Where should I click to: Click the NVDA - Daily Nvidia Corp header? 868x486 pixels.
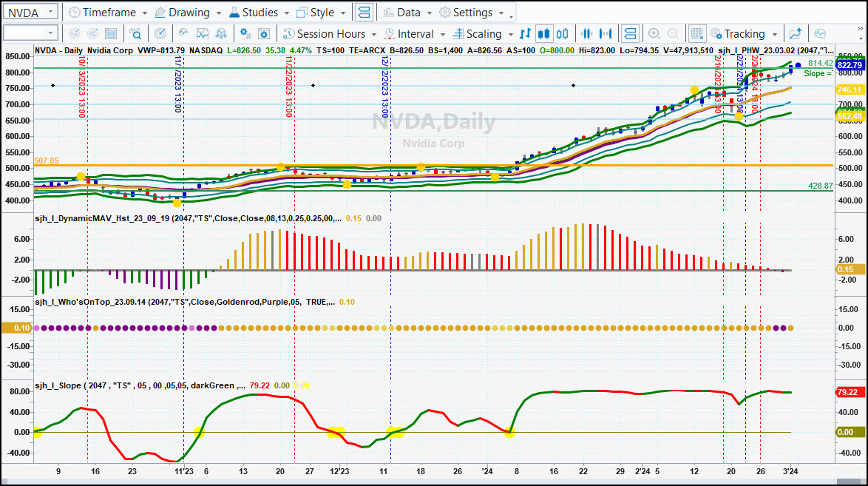click(84, 50)
